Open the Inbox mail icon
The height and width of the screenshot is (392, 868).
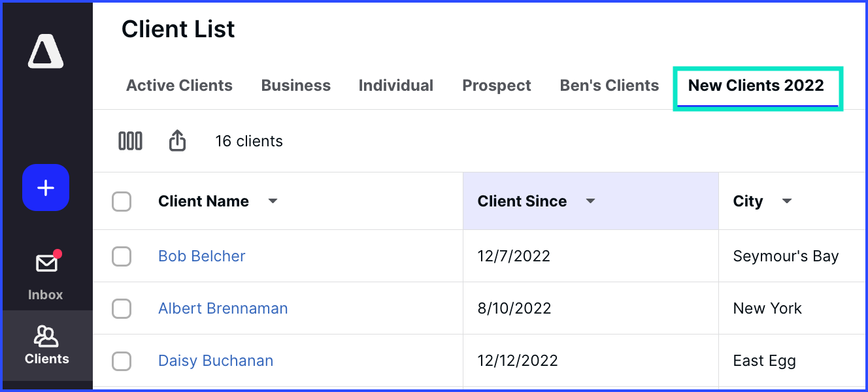tap(46, 263)
